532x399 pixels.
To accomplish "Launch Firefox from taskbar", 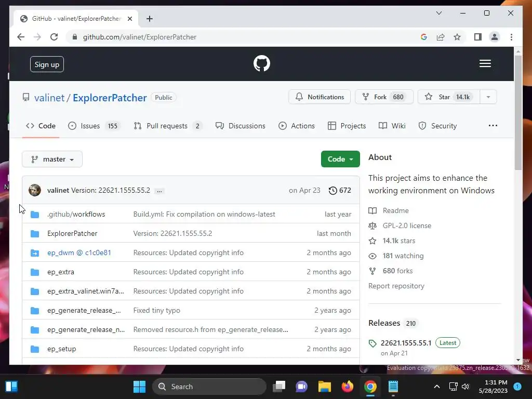I will coord(347,387).
